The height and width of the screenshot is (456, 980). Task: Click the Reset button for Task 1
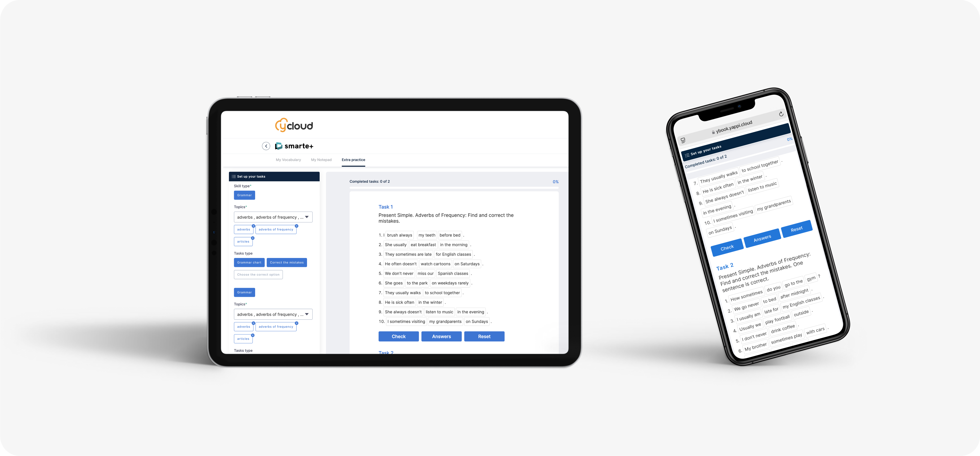[484, 337]
